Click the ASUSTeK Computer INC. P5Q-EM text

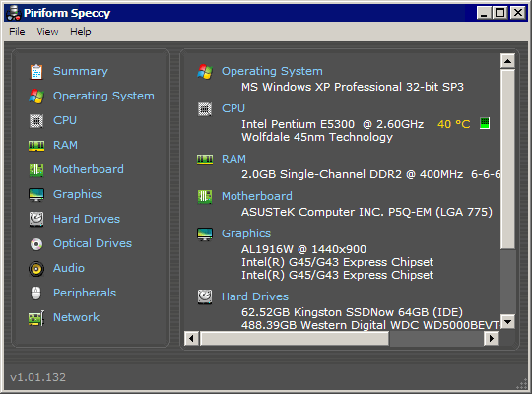tap(366, 212)
